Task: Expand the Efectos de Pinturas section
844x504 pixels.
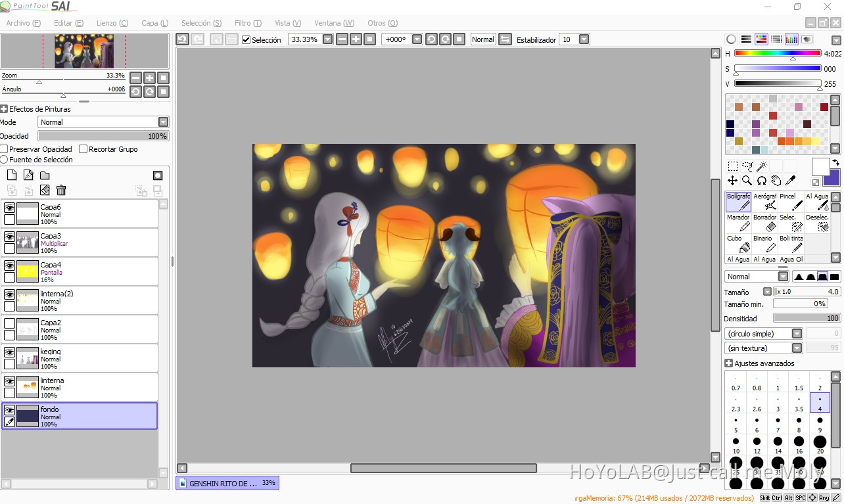Action: point(4,109)
